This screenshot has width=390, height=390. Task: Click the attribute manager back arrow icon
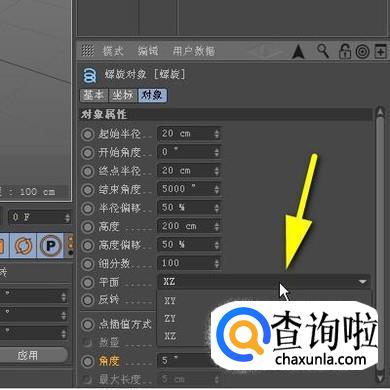[298, 52]
